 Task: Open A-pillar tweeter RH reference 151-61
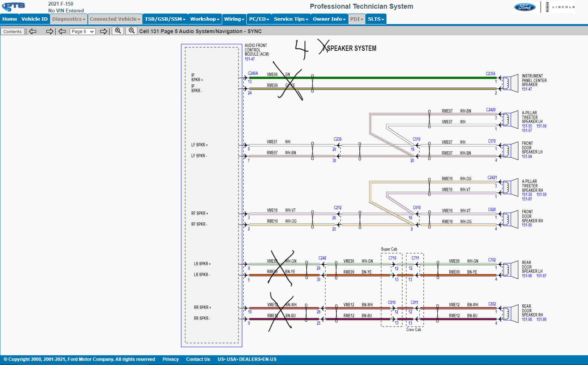[x=527, y=199]
